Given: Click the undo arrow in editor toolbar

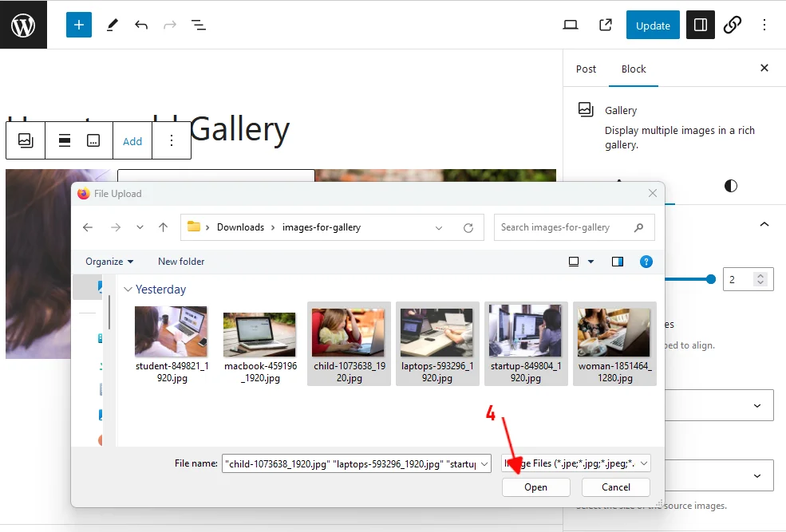Looking at the screenshot, I should [x=141, y=25].
